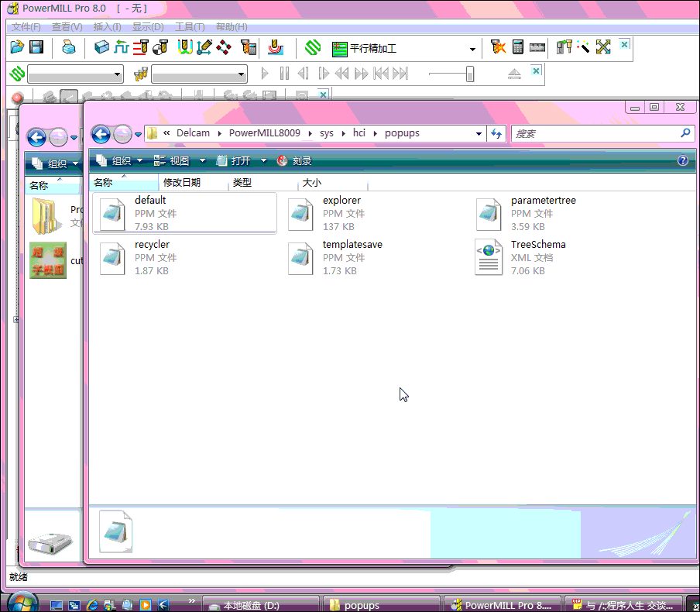Open help with the blue question mark

[x=683, y=160]
